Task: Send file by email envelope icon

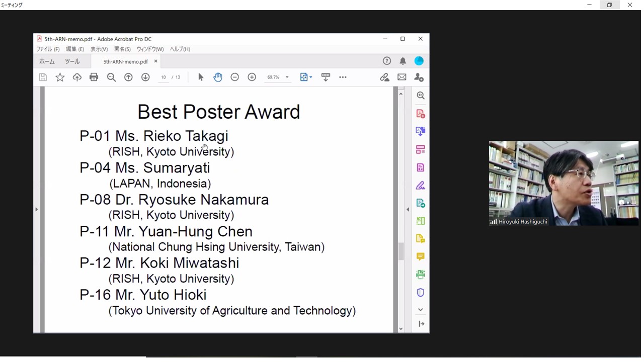Action: (x=401, y=77)
